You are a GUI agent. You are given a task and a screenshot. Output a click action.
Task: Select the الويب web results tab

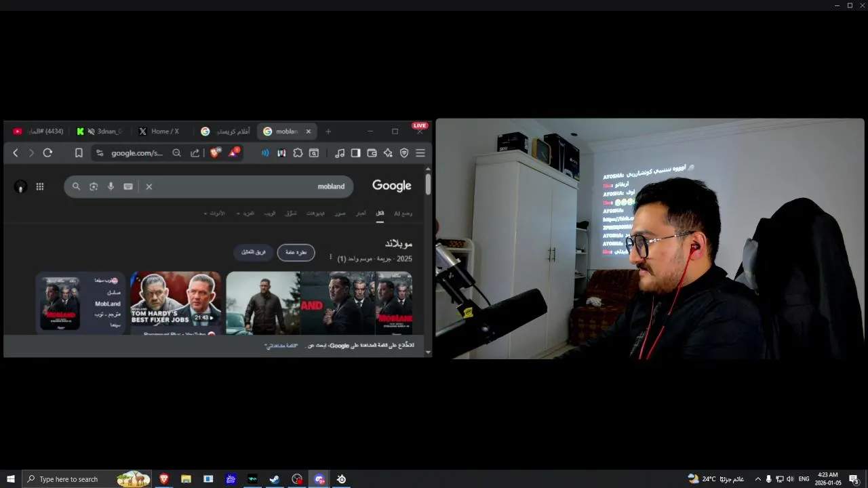coord(270,213)
